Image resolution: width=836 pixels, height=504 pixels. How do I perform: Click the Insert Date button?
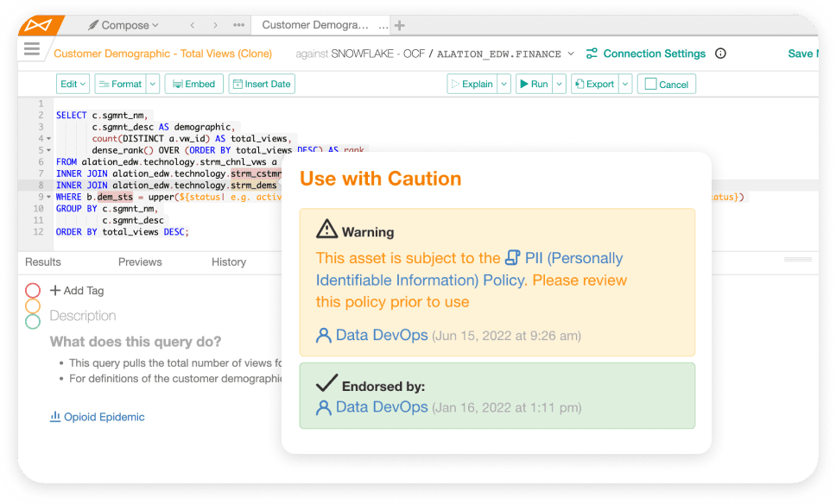click(262, 84)
